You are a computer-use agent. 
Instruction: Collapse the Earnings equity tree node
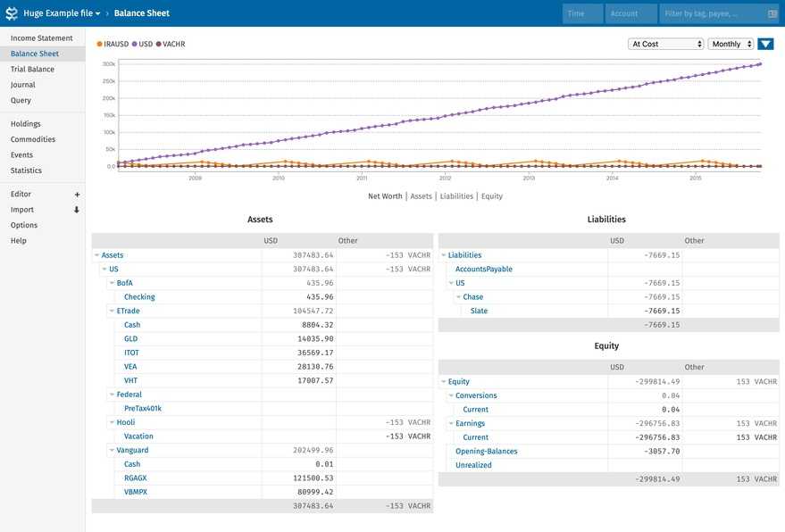tap(450, 423)
